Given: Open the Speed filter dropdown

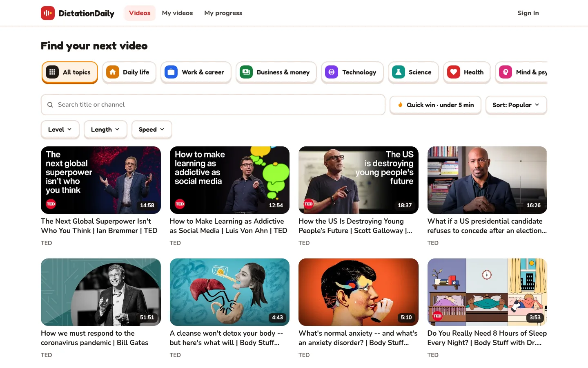Looking at the screenshot, I should point(151,129).
